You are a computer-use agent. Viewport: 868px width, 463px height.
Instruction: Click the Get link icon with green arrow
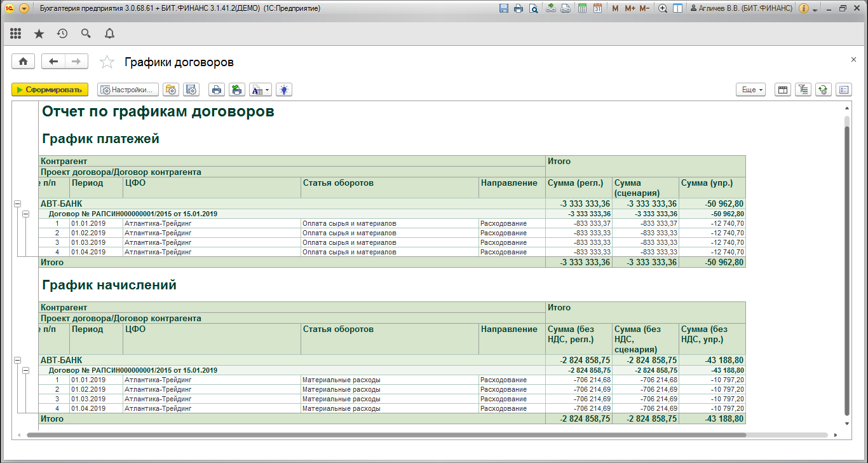pos(550,8)
